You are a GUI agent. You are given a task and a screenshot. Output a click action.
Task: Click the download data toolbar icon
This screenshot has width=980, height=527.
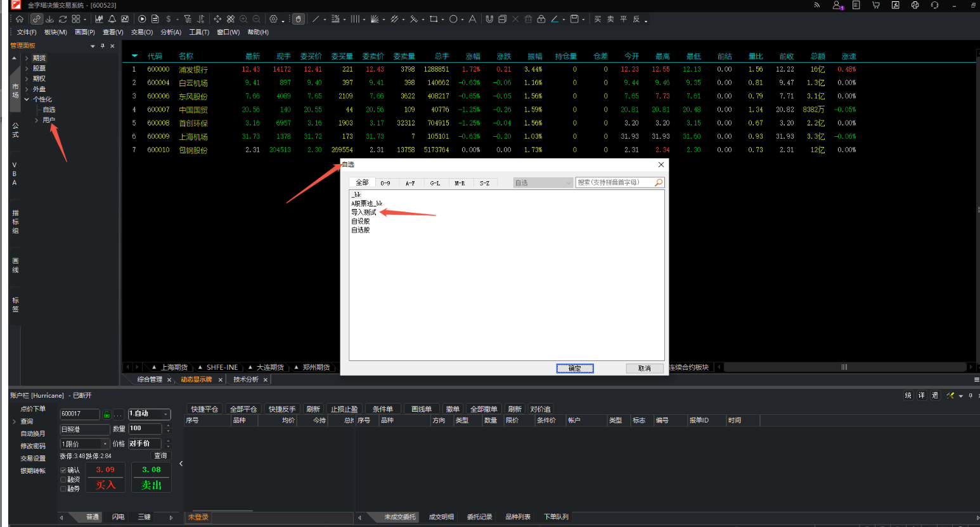coord(50,19)
